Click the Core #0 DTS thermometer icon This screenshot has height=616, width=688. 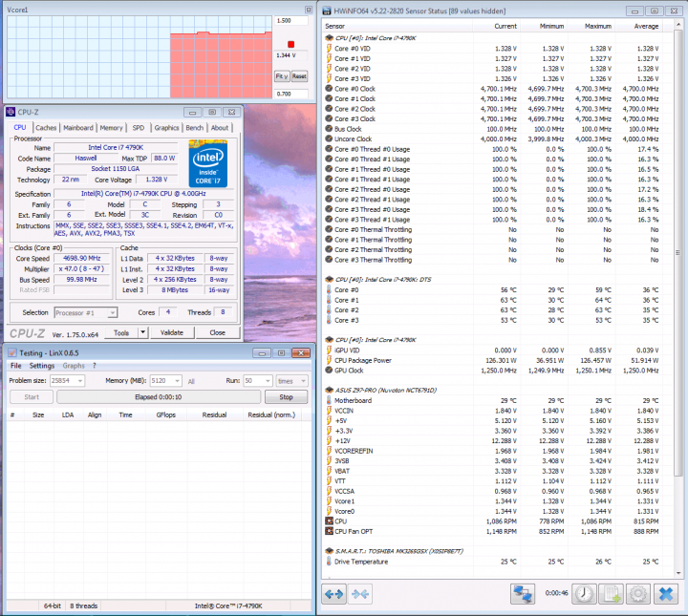click(x=329, y=289)
